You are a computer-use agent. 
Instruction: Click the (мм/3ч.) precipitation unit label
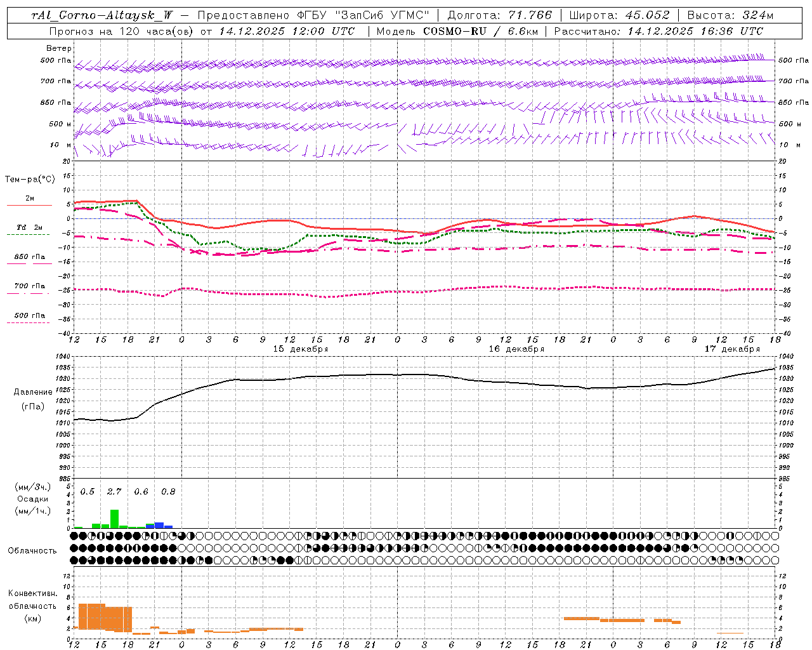click(x=33, y=487)
